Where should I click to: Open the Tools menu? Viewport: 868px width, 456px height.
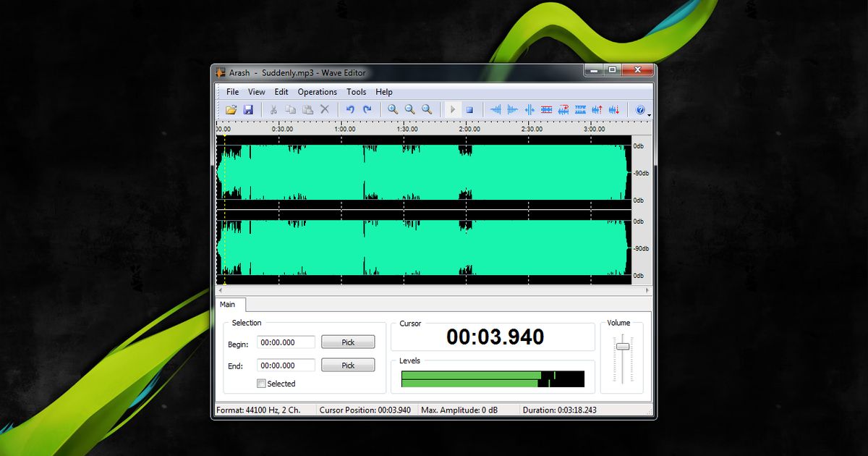coord(356,92)
